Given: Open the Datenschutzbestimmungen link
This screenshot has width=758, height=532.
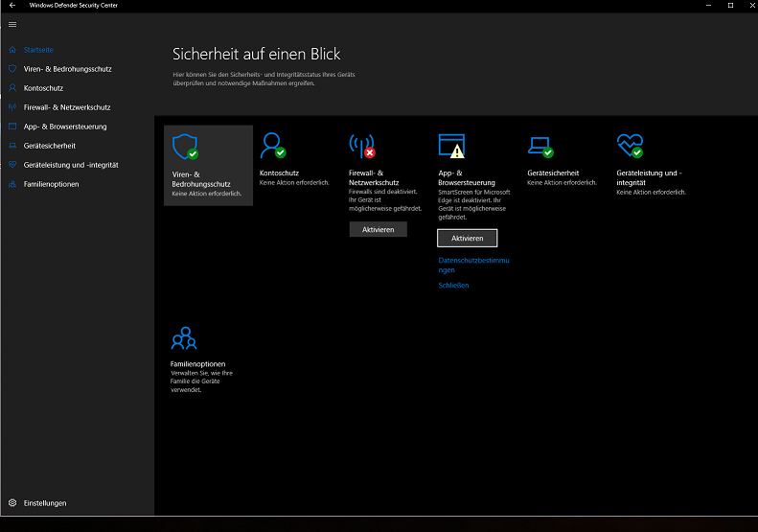Looking at the screenshot, I should click(473, 265).
